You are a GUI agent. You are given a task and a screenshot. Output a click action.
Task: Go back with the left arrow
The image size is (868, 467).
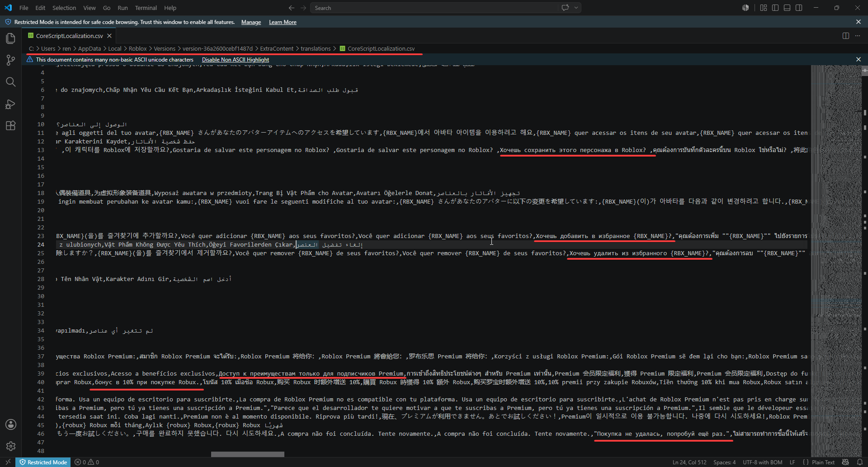pos(292,8)
